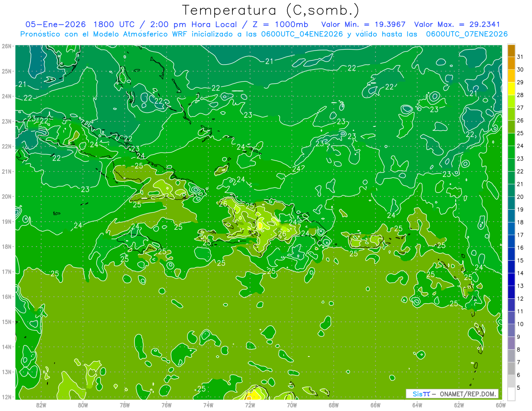Viewport: 532px width, 411px height.
Task: Click the color scale label "20"
Action: pos(520,197)
